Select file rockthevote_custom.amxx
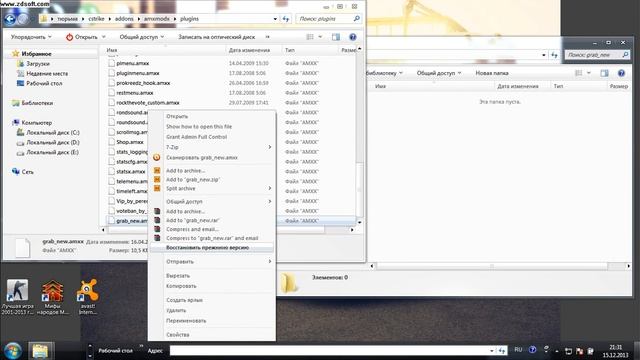Viewport: 640px width, 360px height. click(x=148, y=102)
